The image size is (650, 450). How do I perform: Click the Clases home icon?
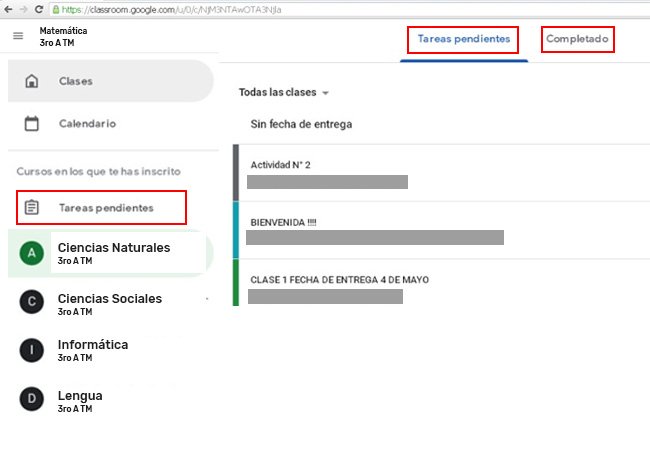tap(32, 81)
